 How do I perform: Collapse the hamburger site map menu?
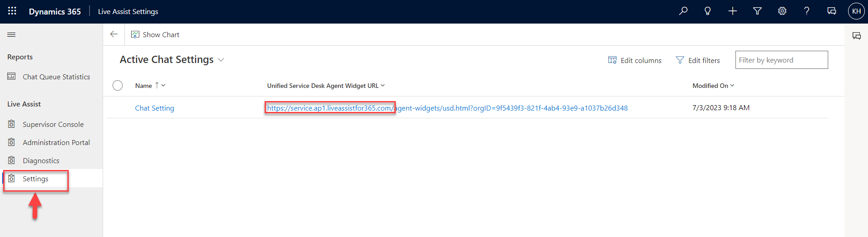pos(12,34)
